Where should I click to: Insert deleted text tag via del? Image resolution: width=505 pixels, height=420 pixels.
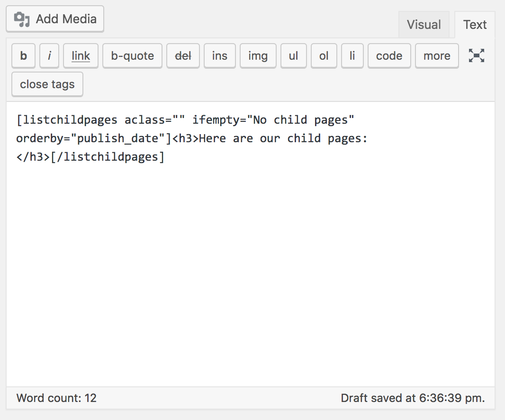[x=183, y=56]
